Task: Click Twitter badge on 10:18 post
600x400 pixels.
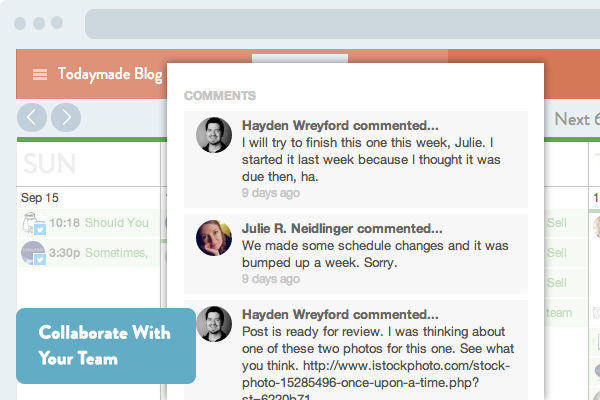Action: pos(40,229)
